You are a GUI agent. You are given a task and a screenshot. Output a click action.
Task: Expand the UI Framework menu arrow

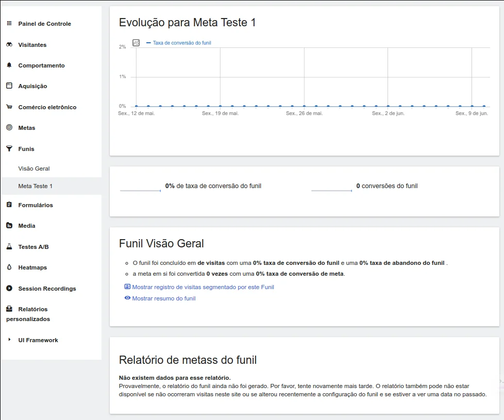point(9,340)
